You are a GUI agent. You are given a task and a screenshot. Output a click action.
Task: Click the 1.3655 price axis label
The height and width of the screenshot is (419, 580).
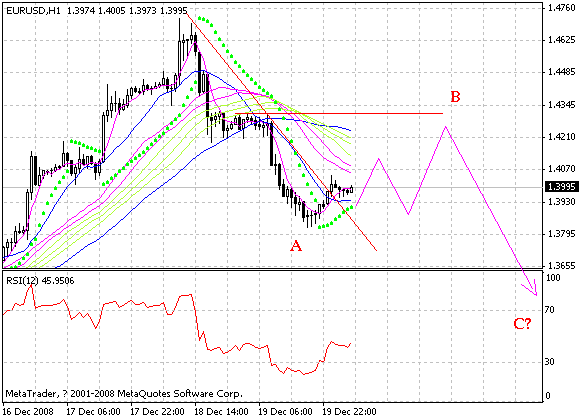(x=562, y=266)
